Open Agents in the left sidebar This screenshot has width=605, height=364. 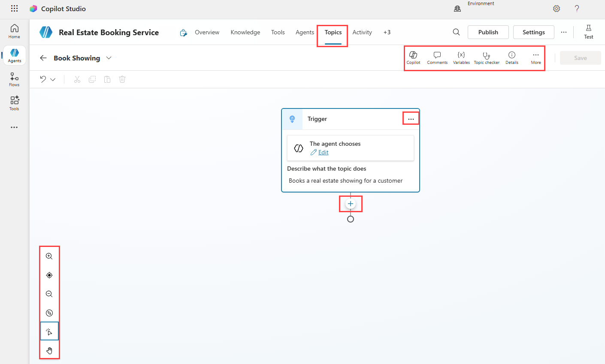point(14,55)
